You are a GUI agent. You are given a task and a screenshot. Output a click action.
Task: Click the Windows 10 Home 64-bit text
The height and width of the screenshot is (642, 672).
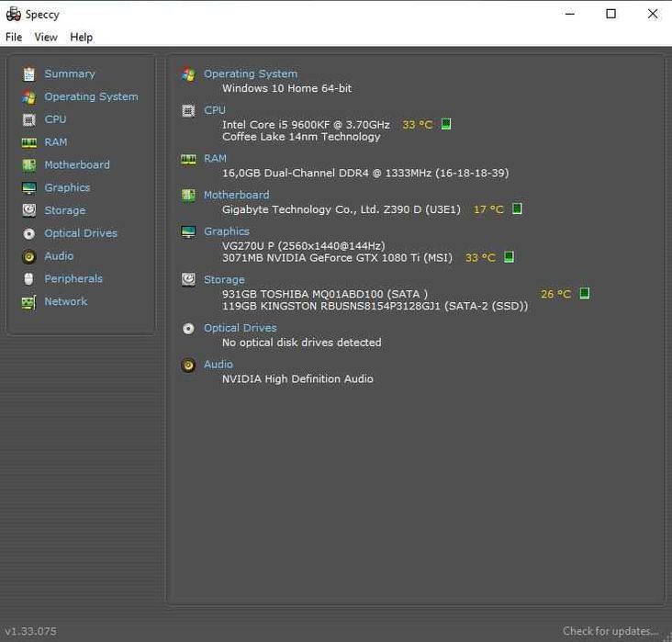286,88
